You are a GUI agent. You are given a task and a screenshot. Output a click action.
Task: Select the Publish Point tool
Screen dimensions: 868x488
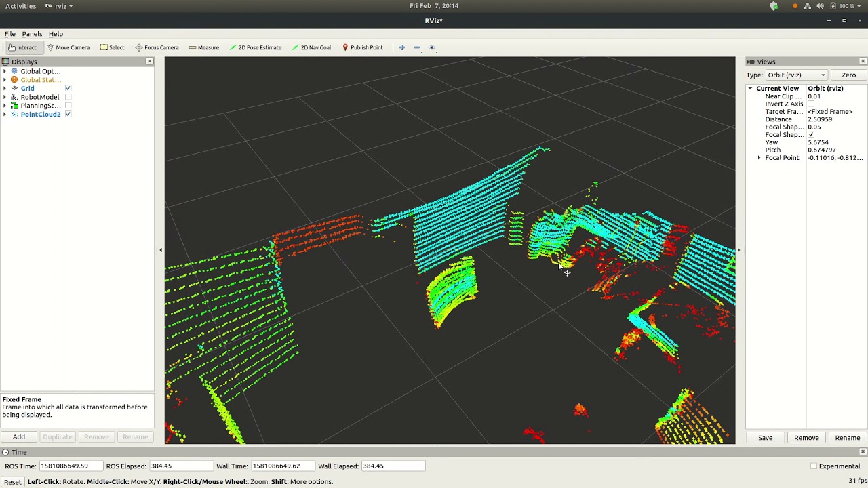coord(362,47)
